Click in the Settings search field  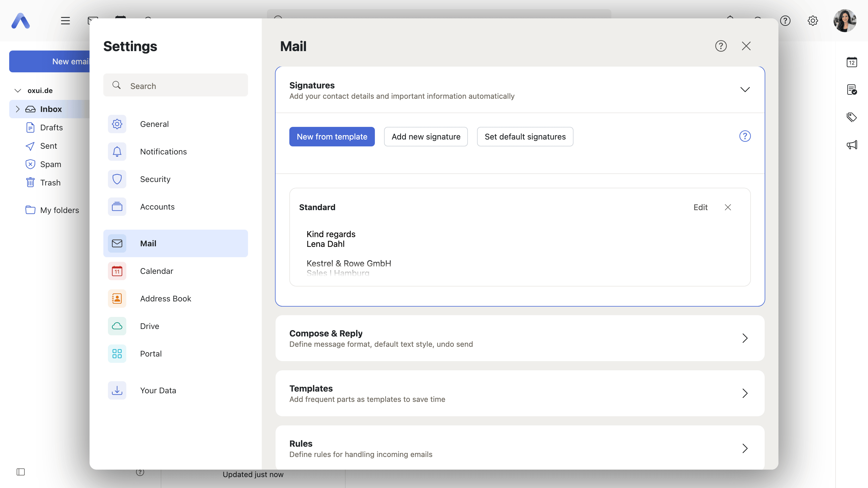[x=175, y=86]
